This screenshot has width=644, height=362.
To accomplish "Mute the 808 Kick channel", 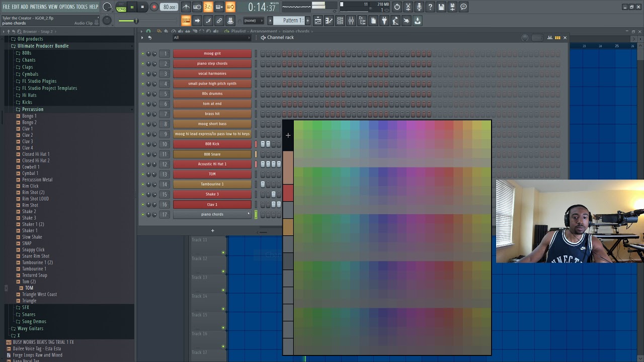I will click(143, 144).
